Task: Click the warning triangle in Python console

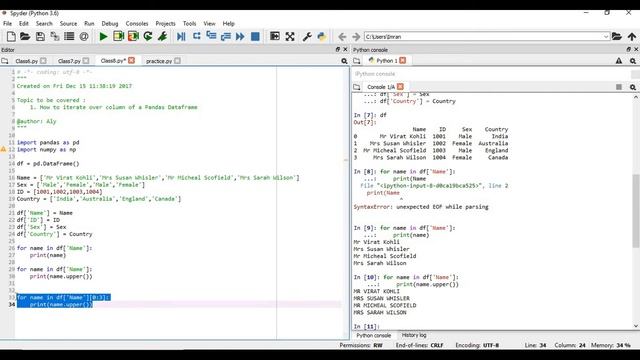Action: click(x=619, y=61)
